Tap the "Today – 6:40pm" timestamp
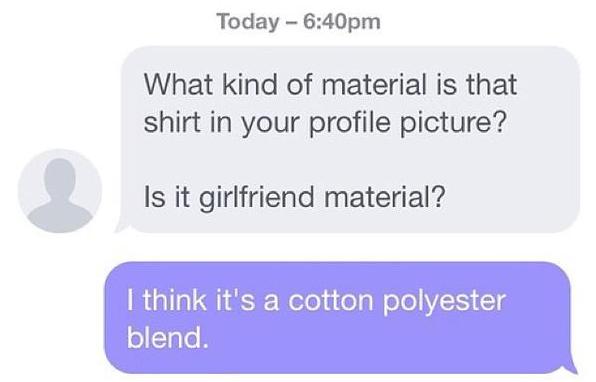Viewport: 596px width, 382px height. point(298,22)
